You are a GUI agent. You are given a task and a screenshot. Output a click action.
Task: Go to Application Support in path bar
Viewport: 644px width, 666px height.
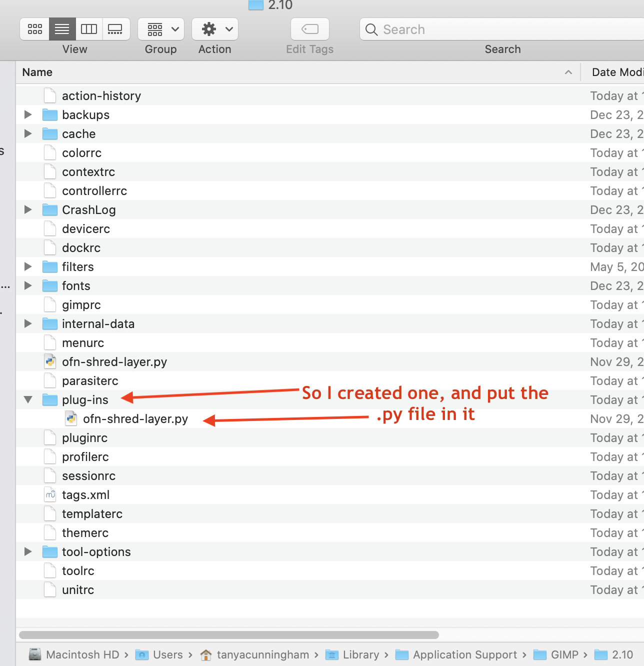(456, 654)
